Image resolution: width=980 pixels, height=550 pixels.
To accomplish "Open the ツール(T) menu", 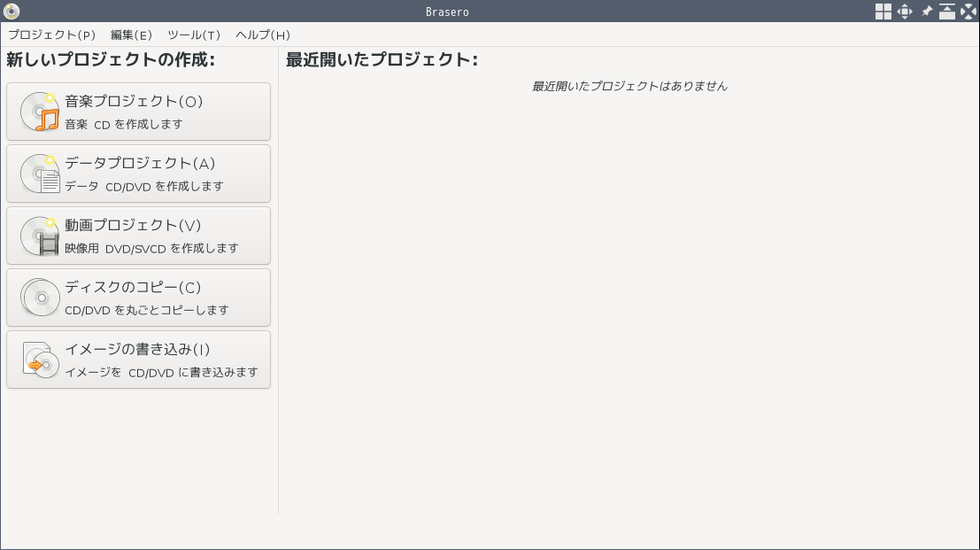I will 194,35.
